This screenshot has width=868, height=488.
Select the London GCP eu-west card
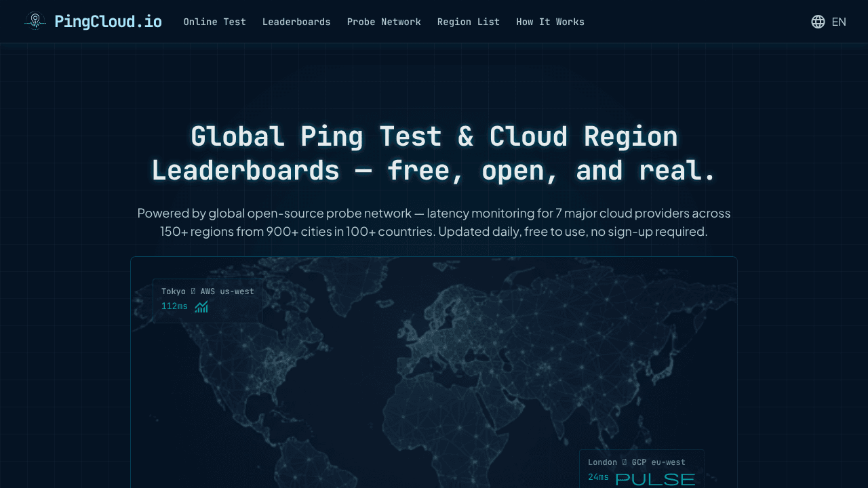point(642,468)
